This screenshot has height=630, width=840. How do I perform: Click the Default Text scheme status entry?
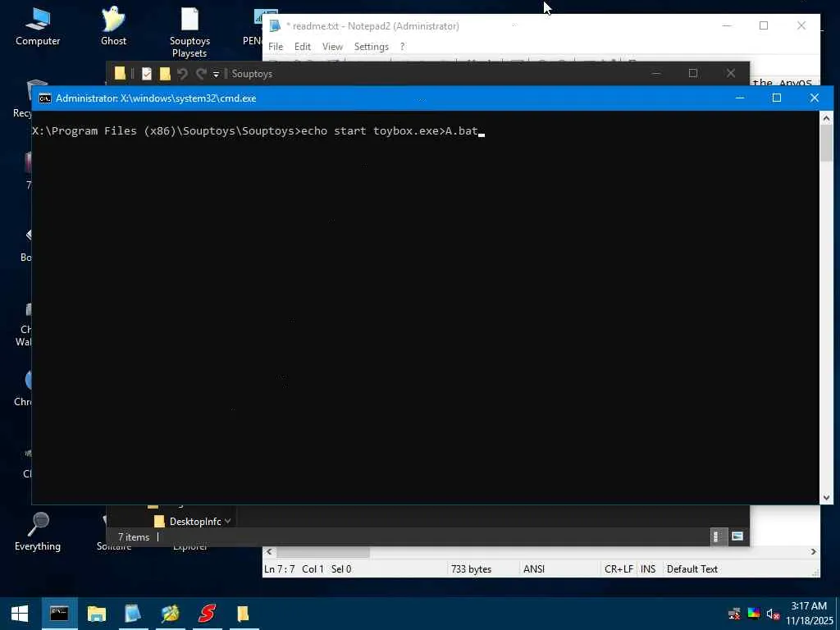[692, 569]
